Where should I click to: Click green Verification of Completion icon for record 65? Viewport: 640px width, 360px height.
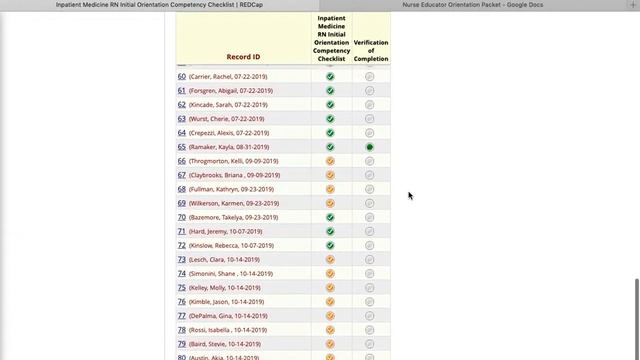pyautogui.click(x=369, y=147)
